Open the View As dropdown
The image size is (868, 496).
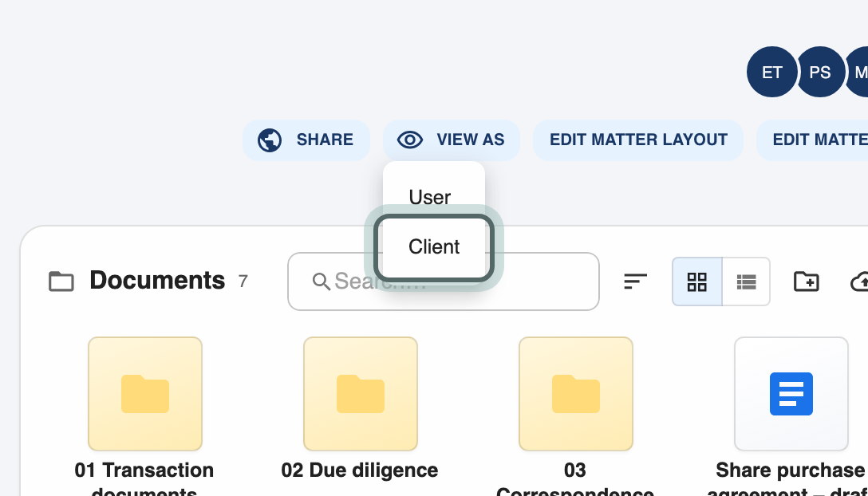click(452, 140)
